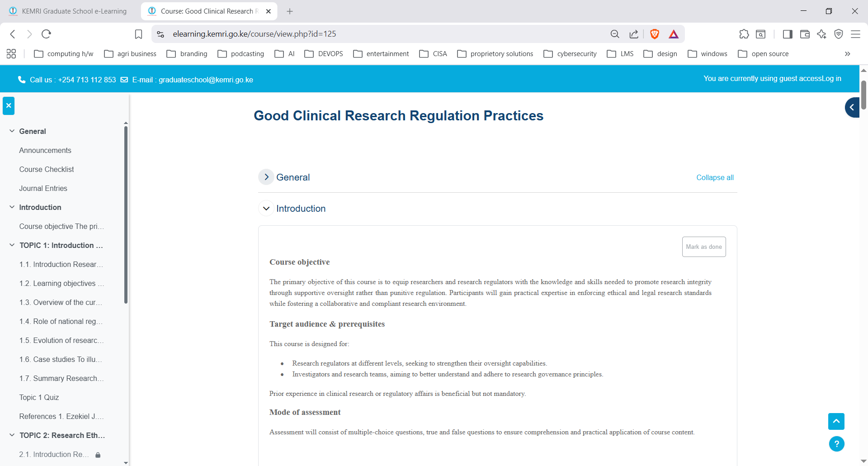This screenshot has height=466, width=868.
Task: Open the browser Extensions puzzle icon
Action: pyautogui.click(x=744, y=34)
